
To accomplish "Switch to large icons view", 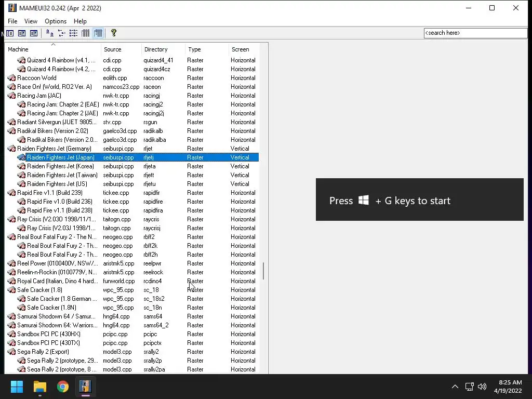I will tap(49, 33).
